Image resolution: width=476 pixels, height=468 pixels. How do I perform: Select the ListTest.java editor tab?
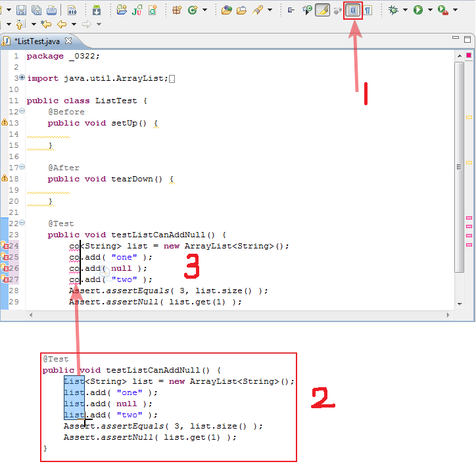pos(38,41)
